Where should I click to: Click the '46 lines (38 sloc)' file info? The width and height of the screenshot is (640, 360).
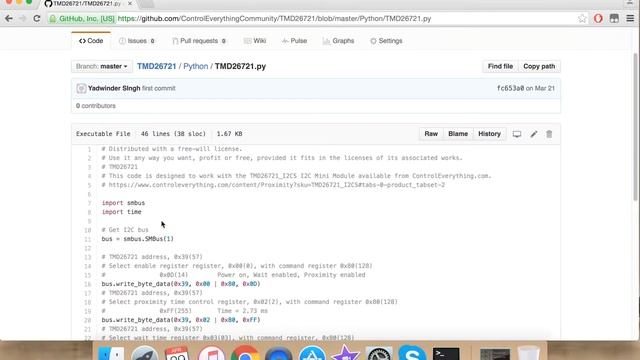(173, 134)
